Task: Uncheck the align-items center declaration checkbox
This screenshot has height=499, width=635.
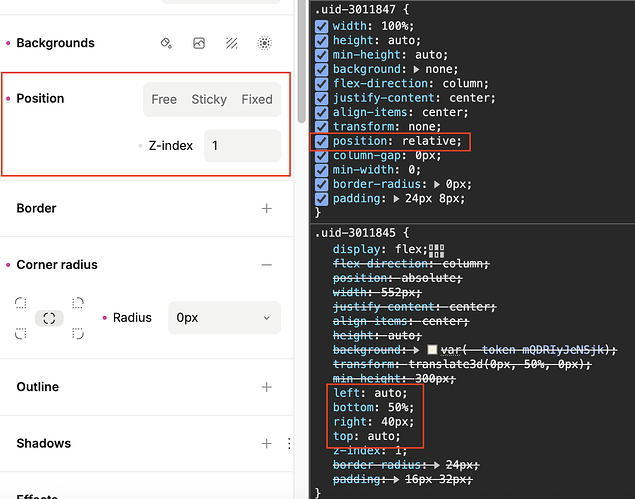Action: (321, 112)
